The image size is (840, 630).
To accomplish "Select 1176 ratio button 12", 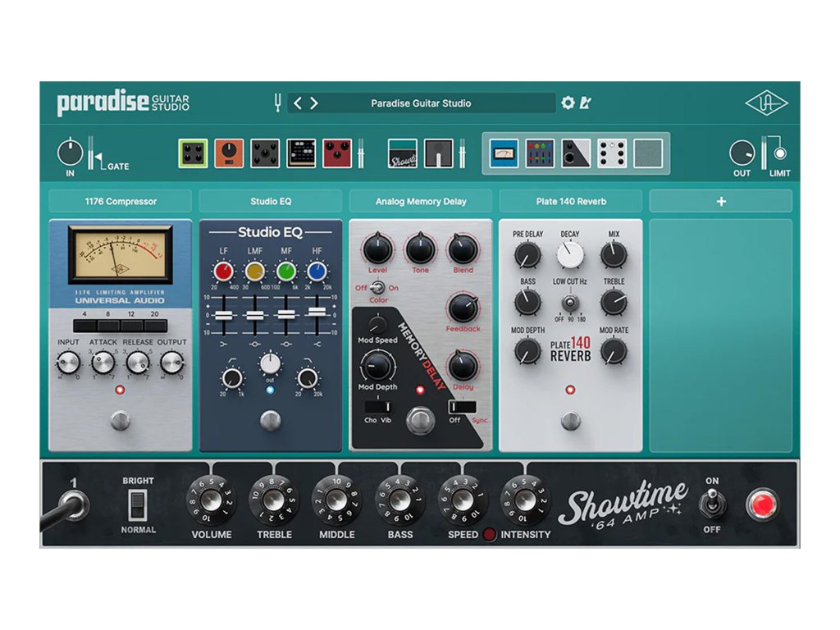I will (x=132, y=326).
